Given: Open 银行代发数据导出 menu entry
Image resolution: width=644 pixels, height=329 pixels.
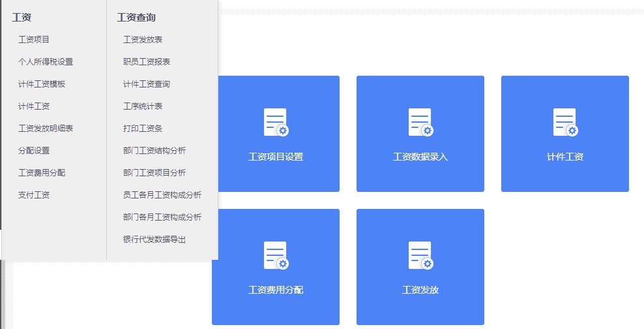Looking at the screenshot, I should point(154,240).
